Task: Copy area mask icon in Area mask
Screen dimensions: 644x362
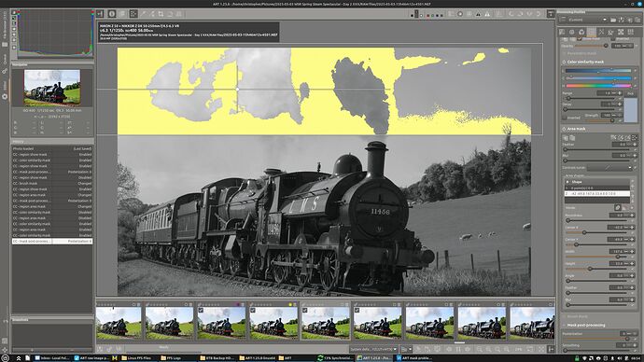Action: point(566,138)
